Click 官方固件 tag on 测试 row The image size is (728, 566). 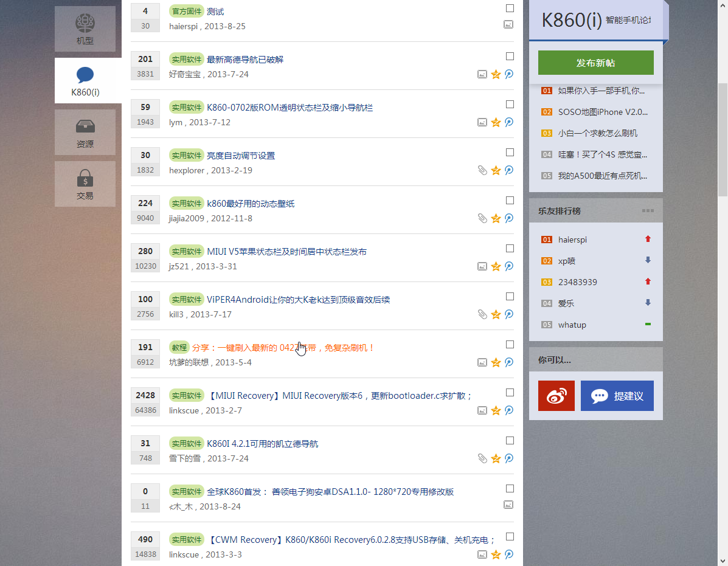click(x=187, y=12)
